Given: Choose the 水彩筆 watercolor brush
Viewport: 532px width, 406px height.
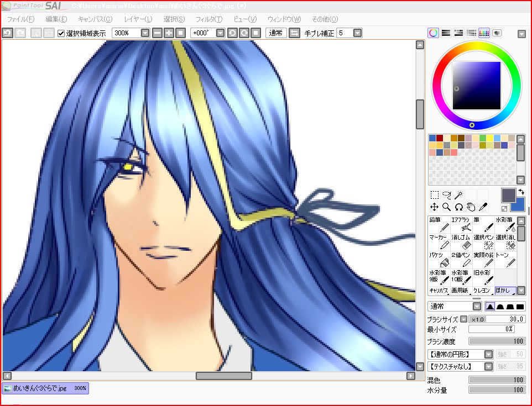Looking at the screenshot, I should click(x=505, y=224).
